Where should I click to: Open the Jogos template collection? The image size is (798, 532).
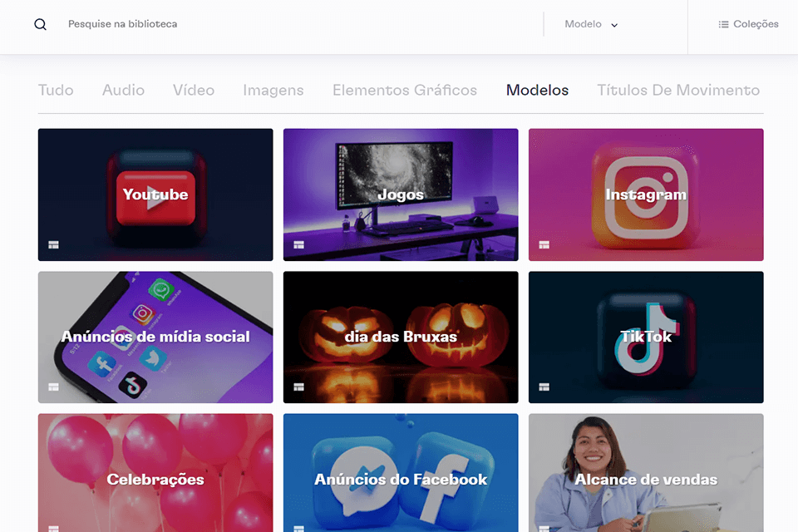(x=401, y=195)
